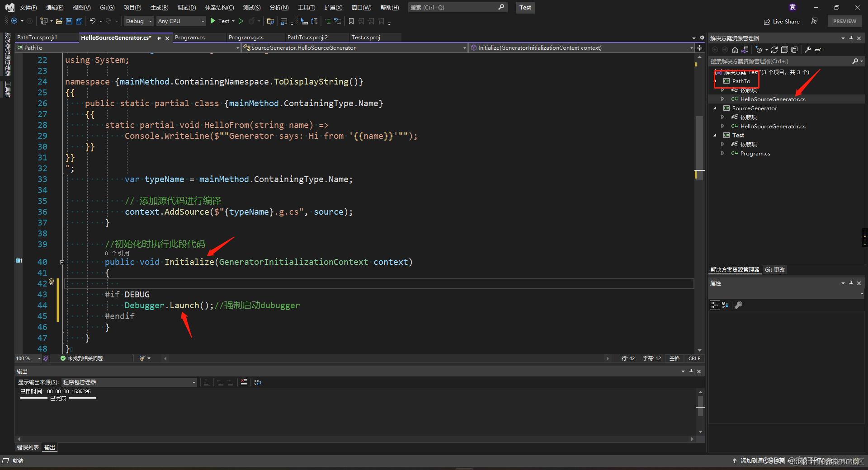Click the Alphabetical sort icon in Properties panel
868x470 pixels.
[725, 305]
